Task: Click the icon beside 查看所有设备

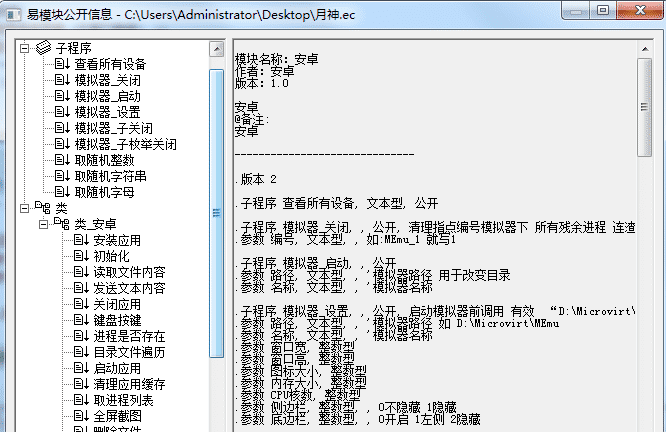Action: (x=62, y=64)
